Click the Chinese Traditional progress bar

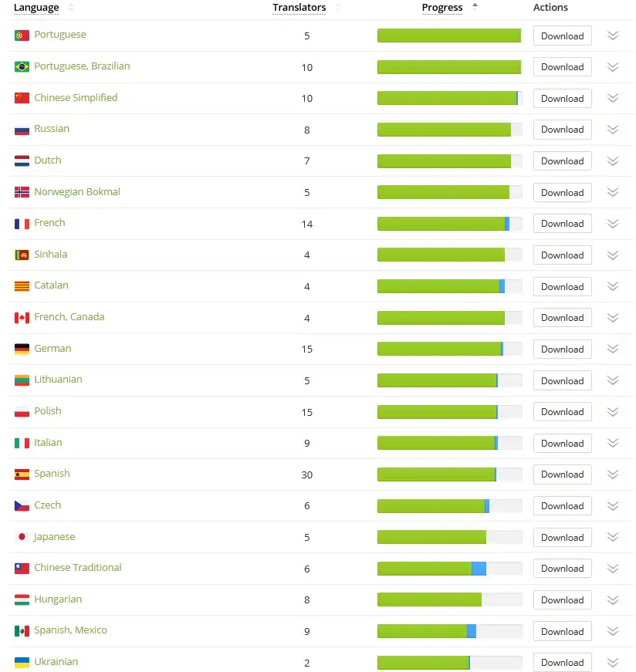click(x=449, y=569)
